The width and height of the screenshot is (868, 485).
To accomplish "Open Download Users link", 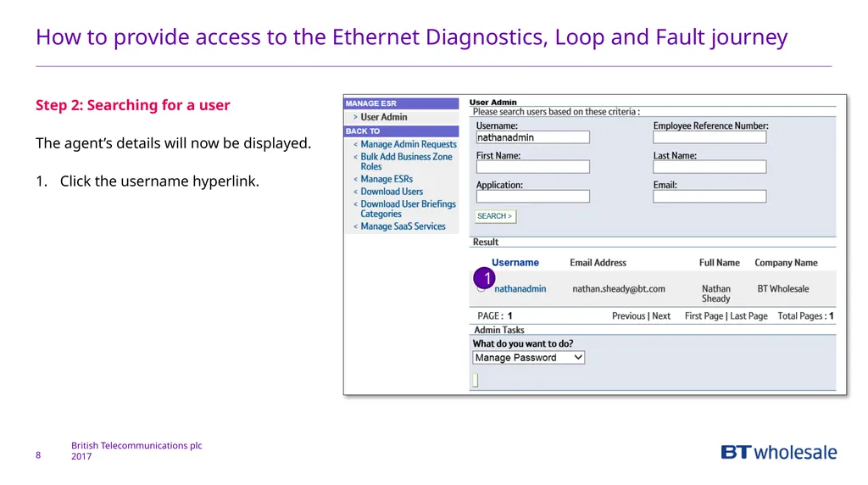I will (x=392, y=192).
